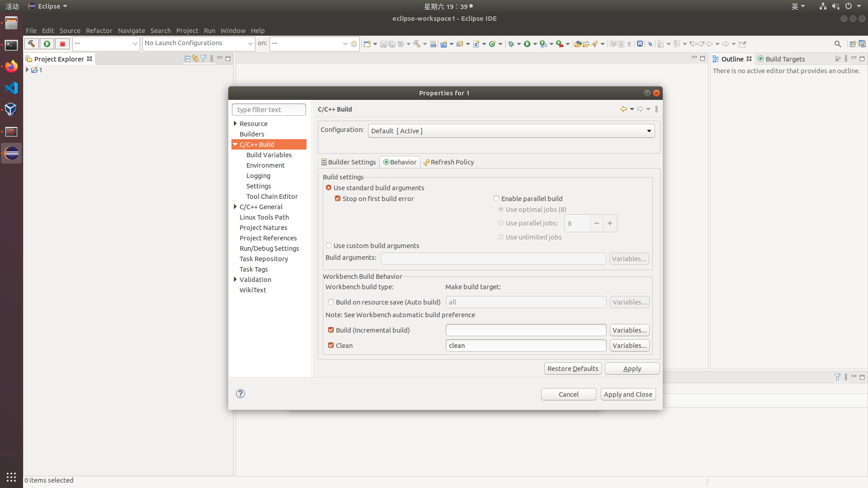
Task: Open the Configuration dropdown
Action: [x=511, y=131]
